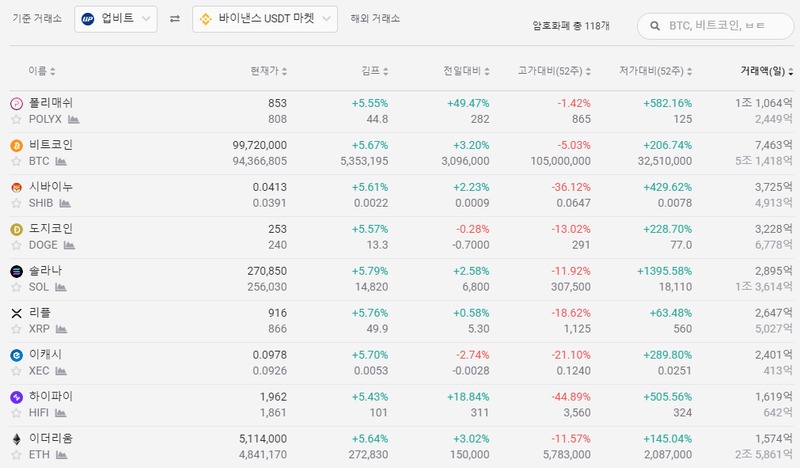The width and height of the screenshot is (800, 468).
Task: Star XRP as a favorite
Action: coord(16,329)
